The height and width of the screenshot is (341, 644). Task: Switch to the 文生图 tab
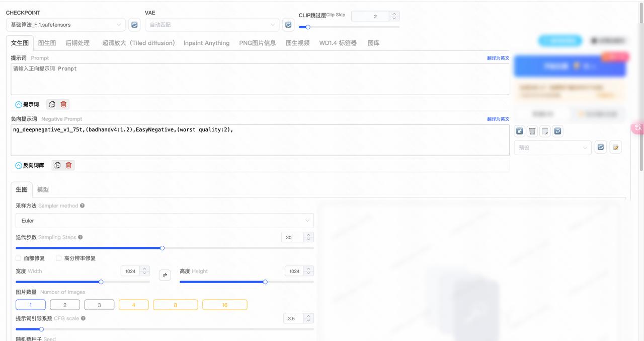20,43
